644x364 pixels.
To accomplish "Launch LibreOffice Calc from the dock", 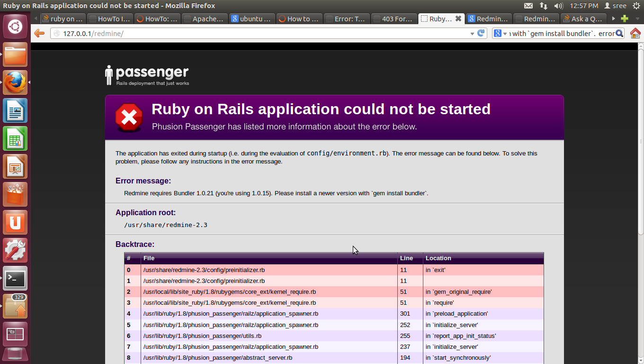I will pos(16,139).
